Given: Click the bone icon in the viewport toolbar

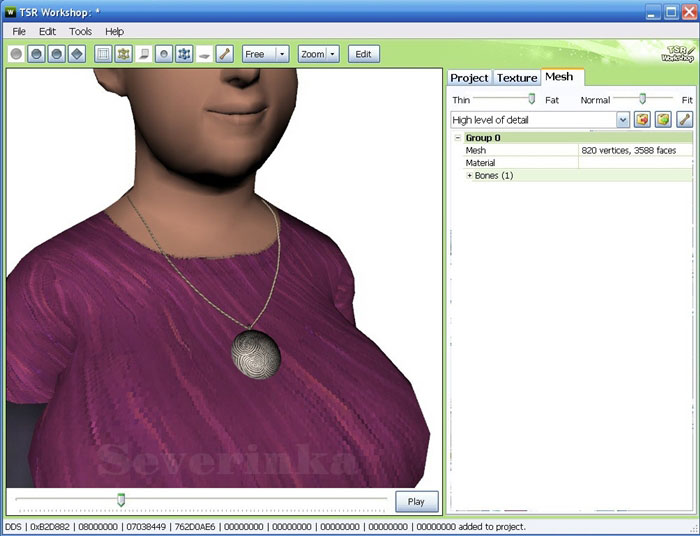Looking at the screenshot, I should click(224, 54).
